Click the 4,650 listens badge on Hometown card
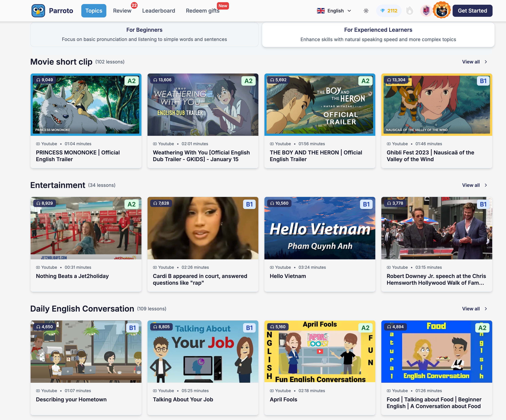 tap(45, 327)
